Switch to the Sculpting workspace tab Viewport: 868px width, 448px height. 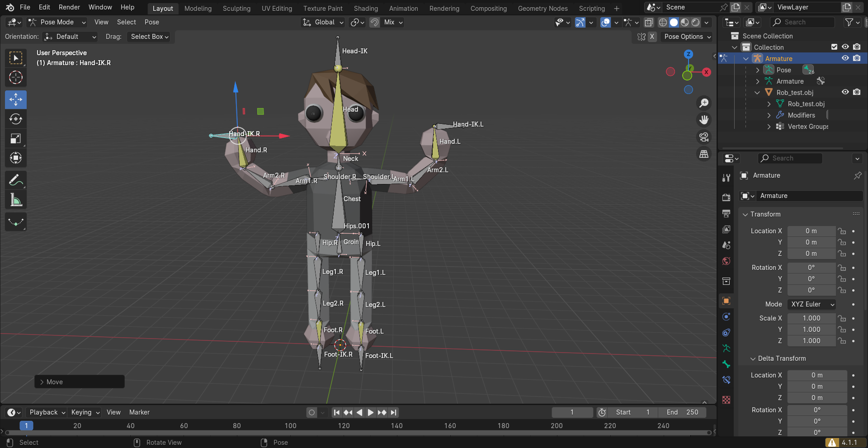[x=236, y=8]
